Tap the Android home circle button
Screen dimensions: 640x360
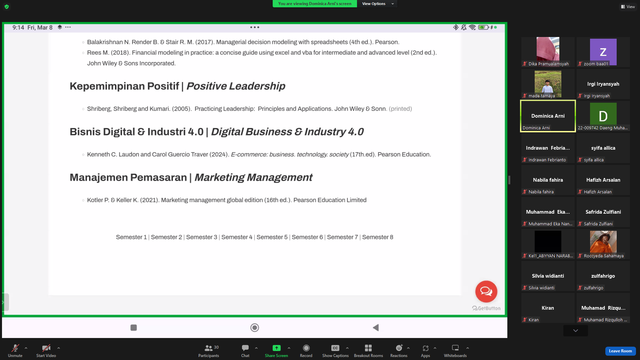point(255,327)
